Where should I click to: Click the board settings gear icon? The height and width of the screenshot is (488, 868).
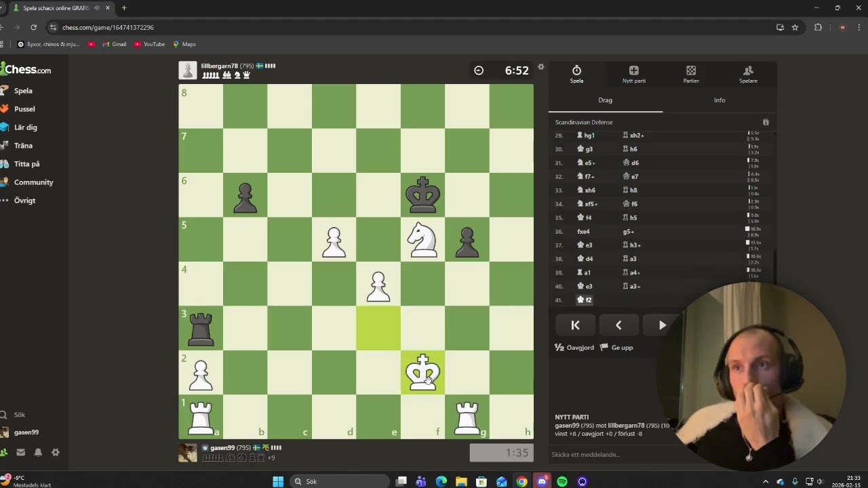[x=540, y=66]
